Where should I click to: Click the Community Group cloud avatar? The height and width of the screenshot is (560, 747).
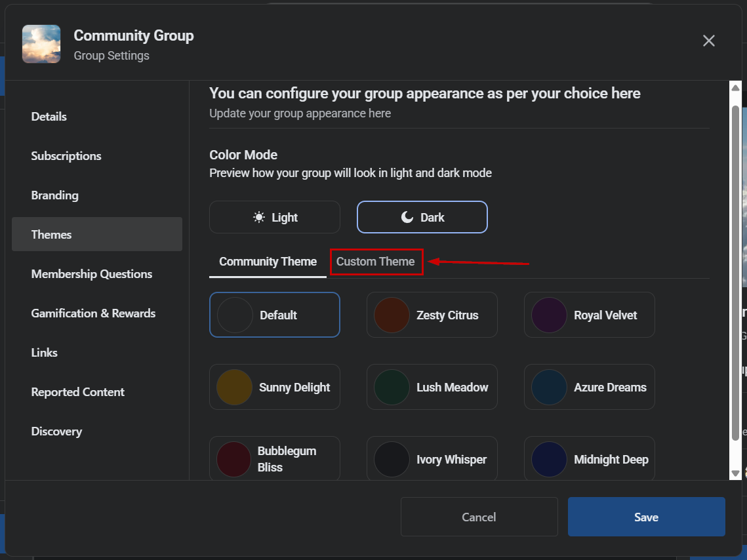[41, 44]
